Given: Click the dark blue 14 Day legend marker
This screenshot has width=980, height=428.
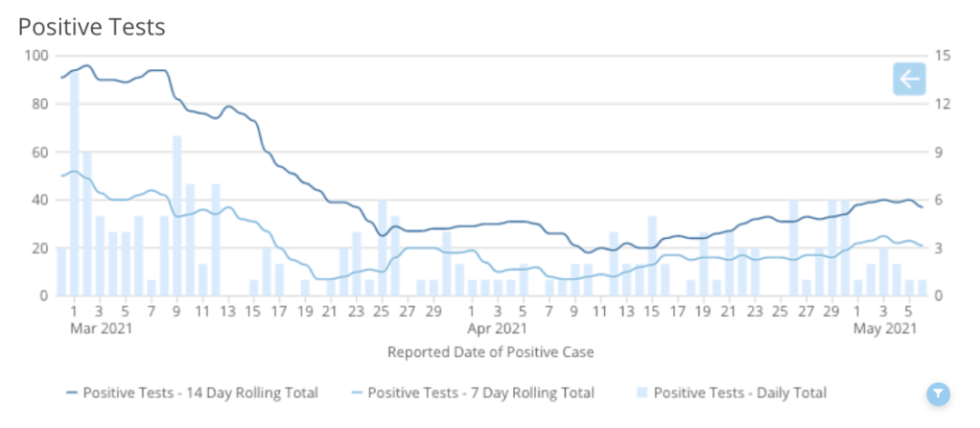Looking at the screenshot, I should pyautogui.click(x=72, y=392).
